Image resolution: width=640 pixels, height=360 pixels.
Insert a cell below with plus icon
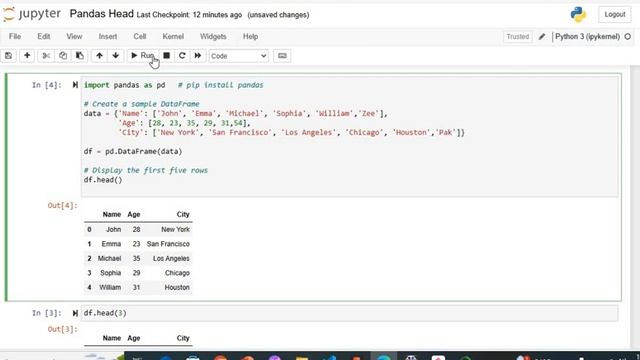[x=27, y=56]
